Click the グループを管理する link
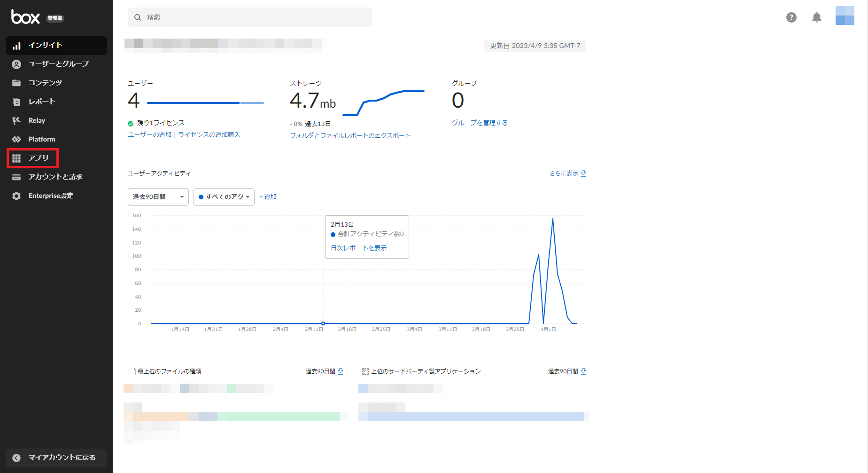Image resolution: width=868 pixels, height=473 pixels. (x=480, y=123)
